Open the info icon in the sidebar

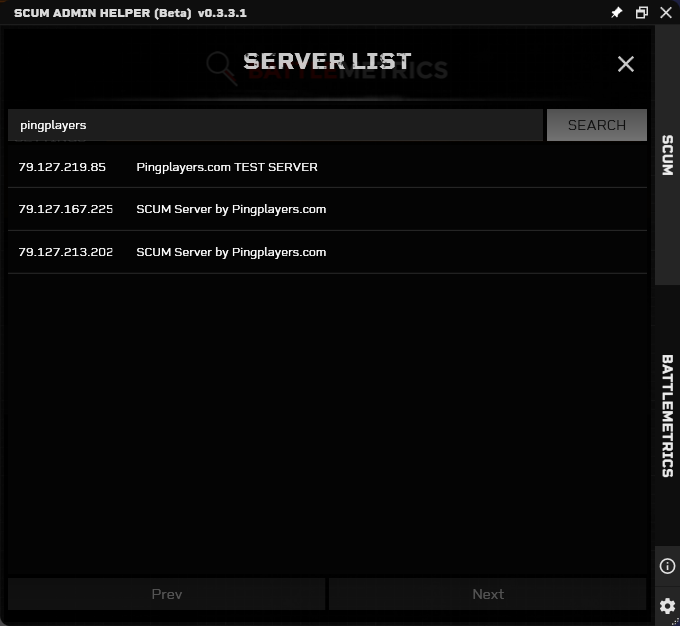667,566
